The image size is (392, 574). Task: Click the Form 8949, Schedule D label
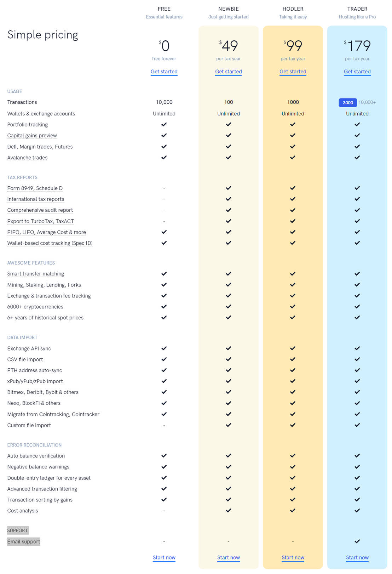[x=35, y=188]
